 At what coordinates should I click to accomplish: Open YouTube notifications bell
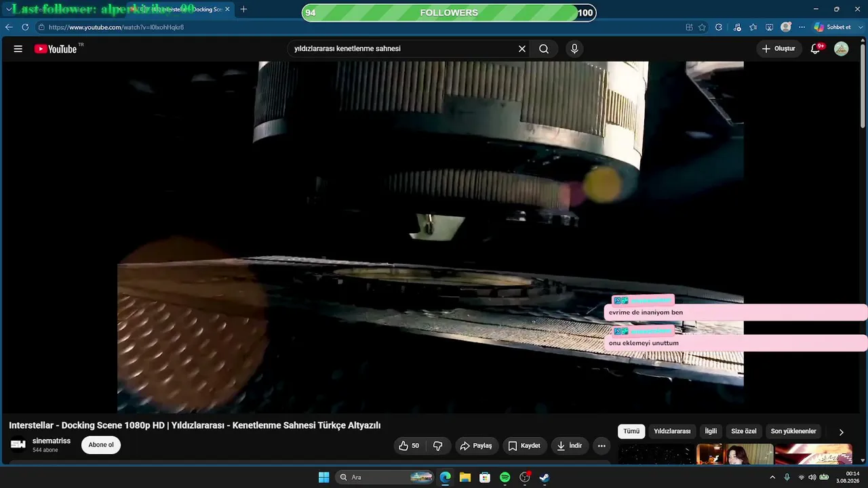tap(816, 49)
